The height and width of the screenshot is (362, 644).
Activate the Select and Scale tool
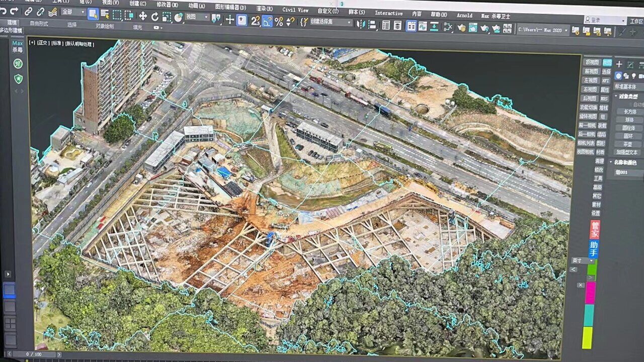167,17
